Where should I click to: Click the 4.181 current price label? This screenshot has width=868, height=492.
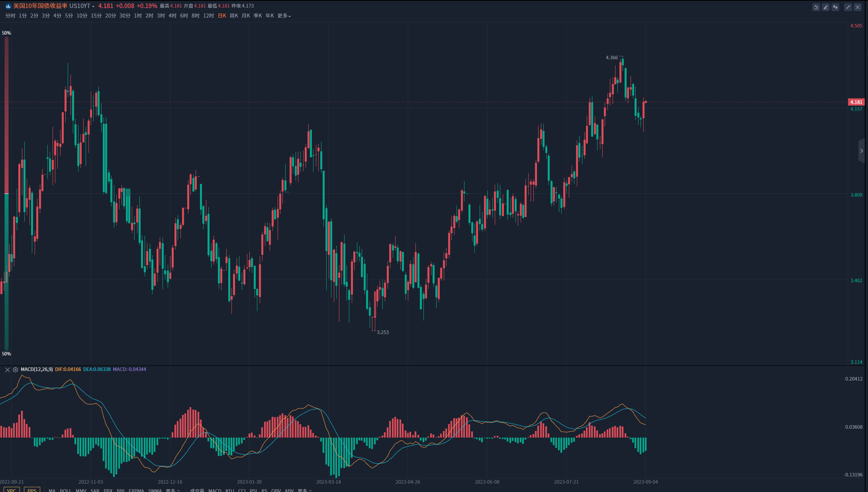856,102
